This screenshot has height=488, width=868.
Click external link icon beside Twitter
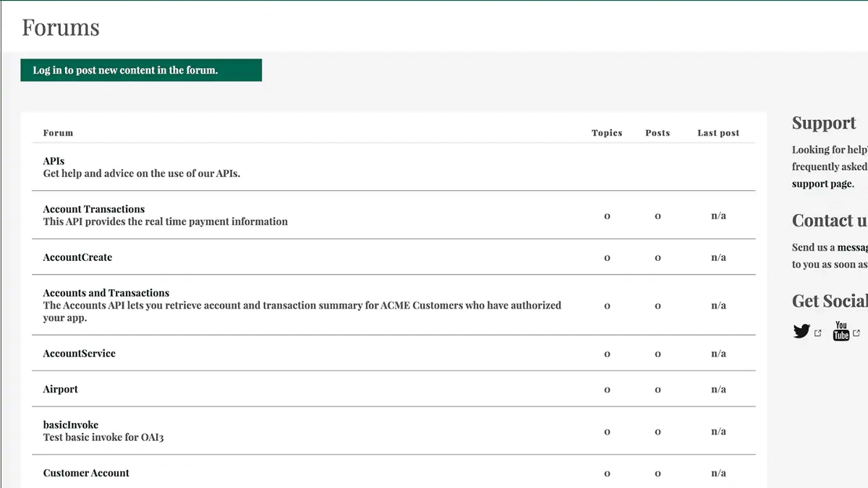coord(818,333)
